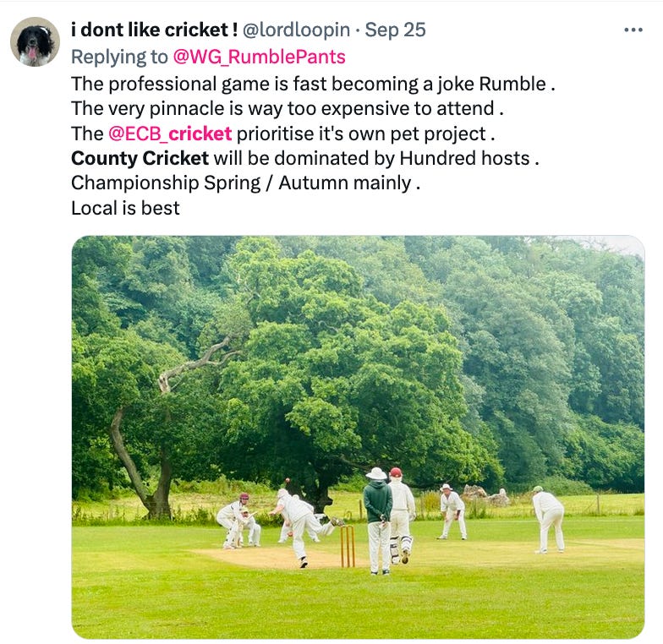This screenshot has height=644, width=663.
Task: Click the 'Replying to' label text
Action: (120, 57)
